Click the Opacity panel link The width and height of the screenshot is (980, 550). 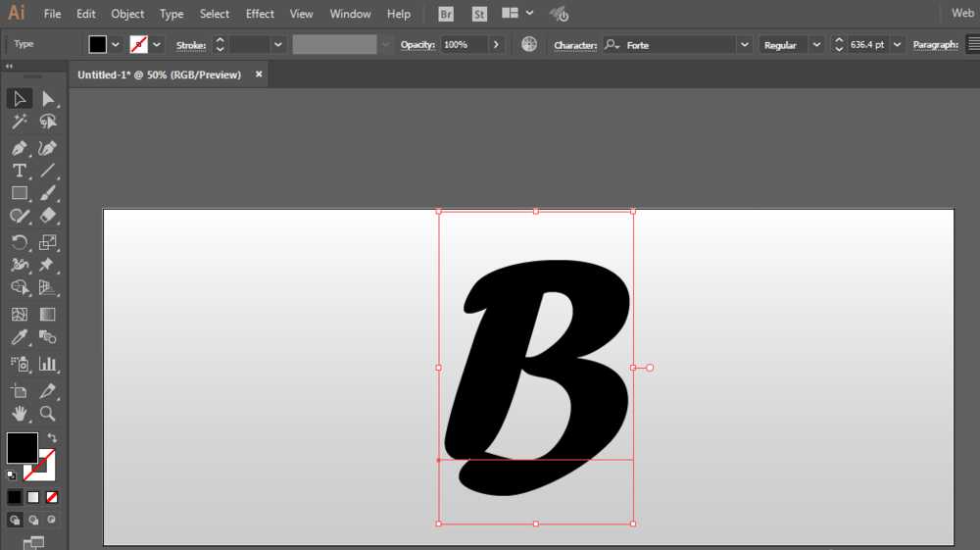click(417, 45)
